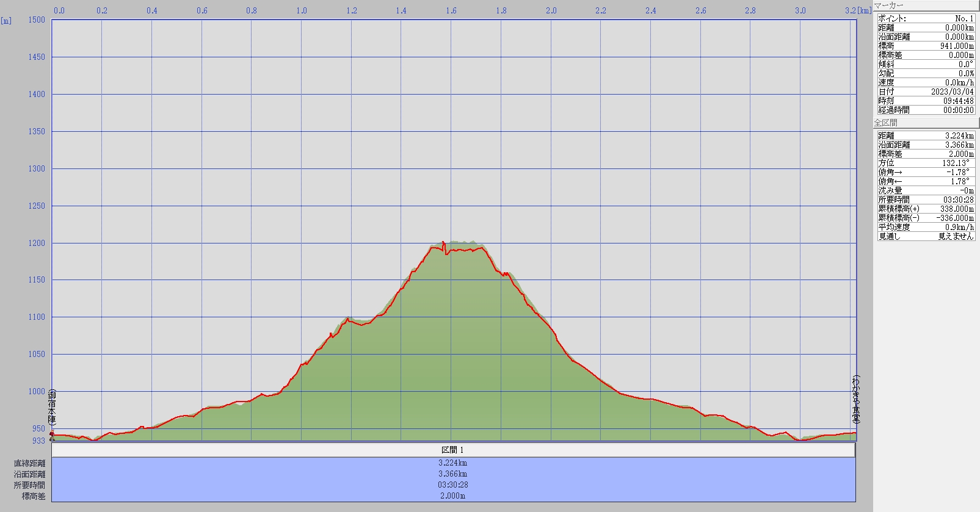Select the 累積標高(+) 338.000m row
Viewport: 980px width, 512px height.
[926, 209]
